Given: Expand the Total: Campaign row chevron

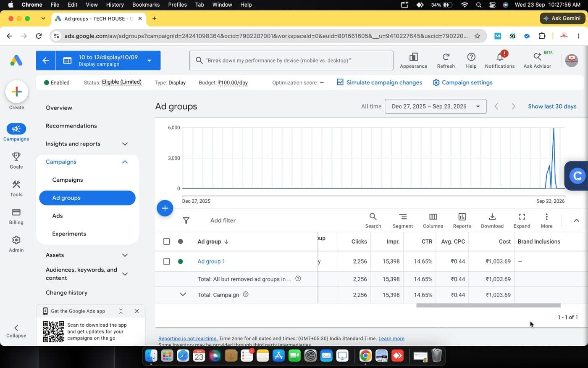Looking at the screenshot, I should click(183, 294).
